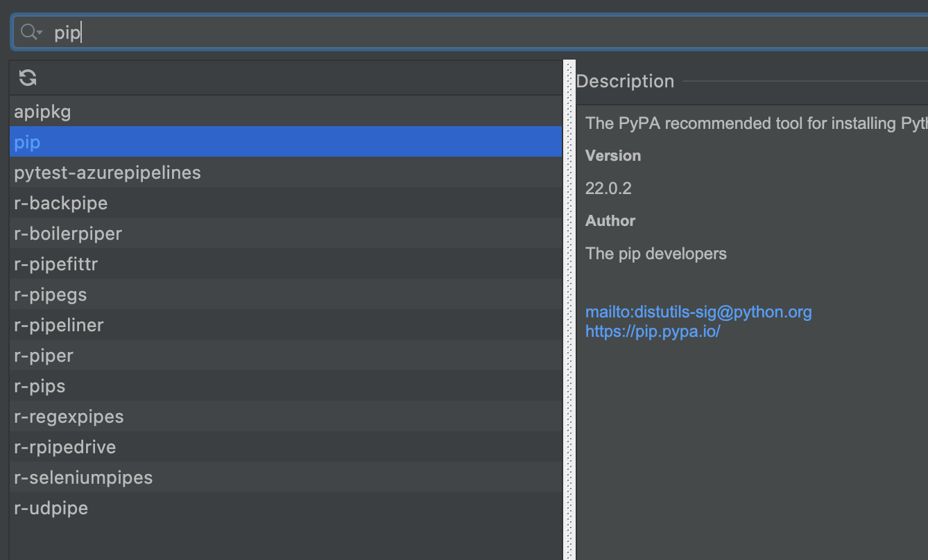Pick the r-regexpipes package
928x560 pixels.
[x=286, y=416]
